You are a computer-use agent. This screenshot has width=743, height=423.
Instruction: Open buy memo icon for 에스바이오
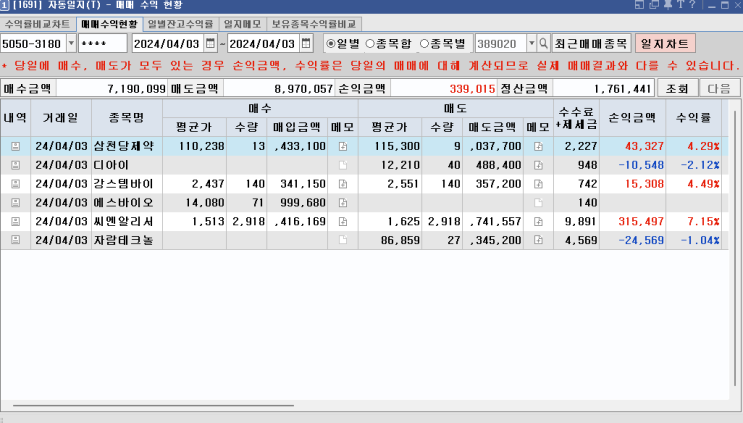point(343,203)
